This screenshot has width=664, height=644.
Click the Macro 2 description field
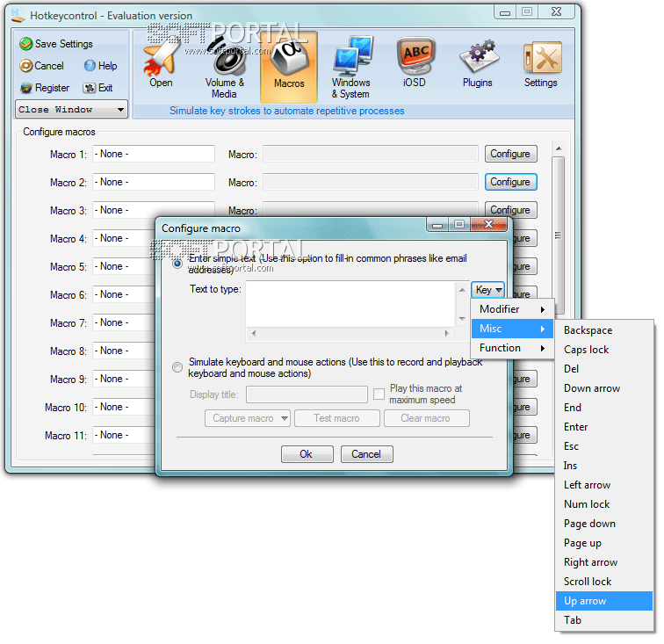click(x=371, y=182)
